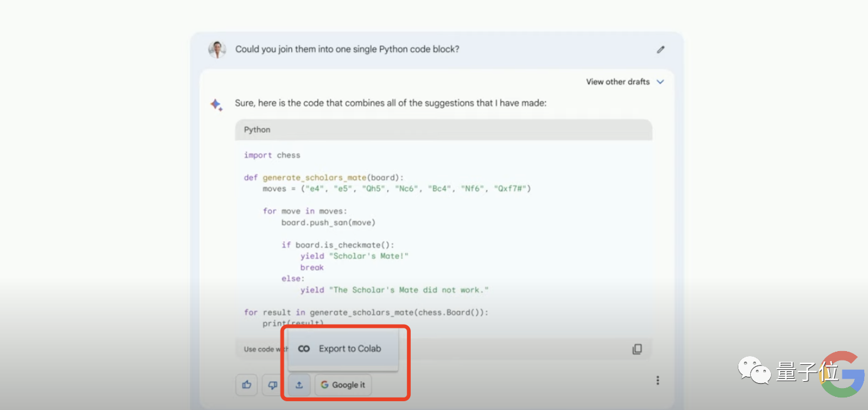The image size is (868, 410).
Task: Click the 'board.push_san(move)' code line
Action: 328,222
